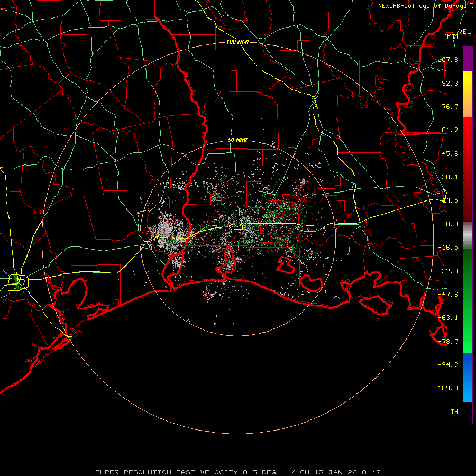Click the NEXLAB-College of DuPage label
476x476 pixels.
click(422, 6)
